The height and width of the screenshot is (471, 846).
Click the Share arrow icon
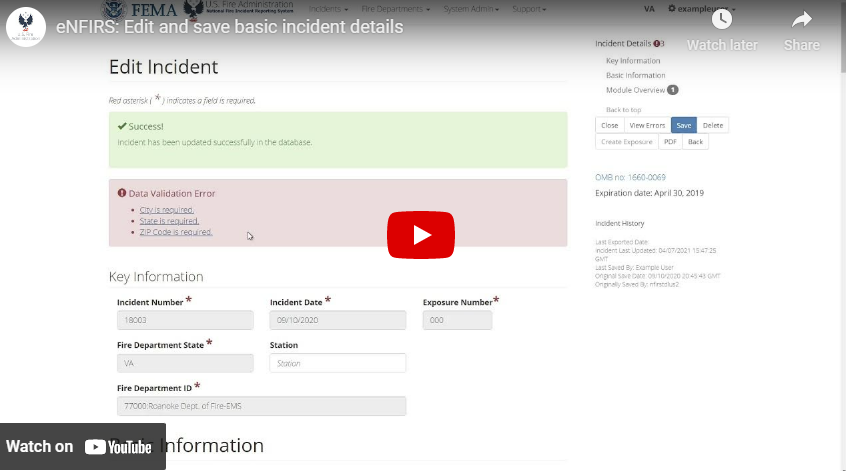(801, 20)
